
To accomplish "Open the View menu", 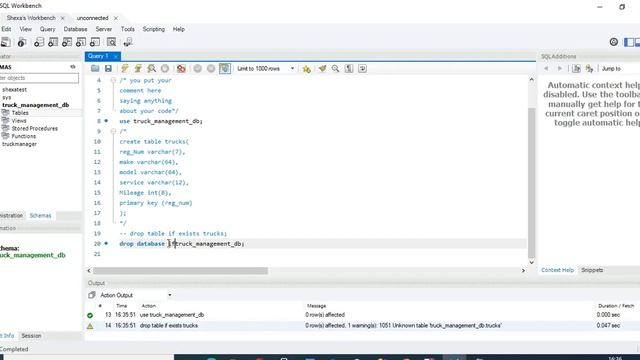I will click(25, 29).
